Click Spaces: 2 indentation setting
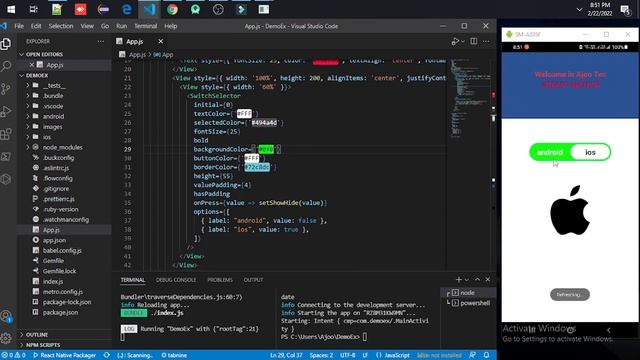Screen dimensions: 640x360 321,355
